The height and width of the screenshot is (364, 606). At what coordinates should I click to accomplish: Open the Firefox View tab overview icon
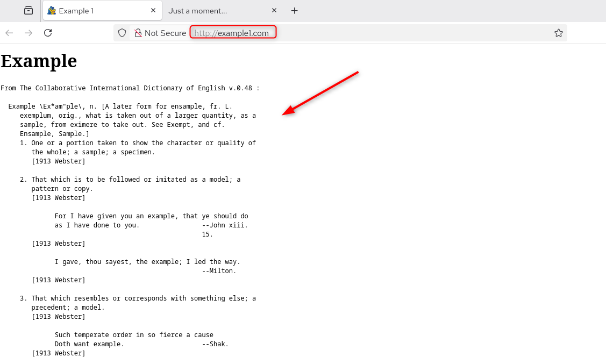pos(28,10)
